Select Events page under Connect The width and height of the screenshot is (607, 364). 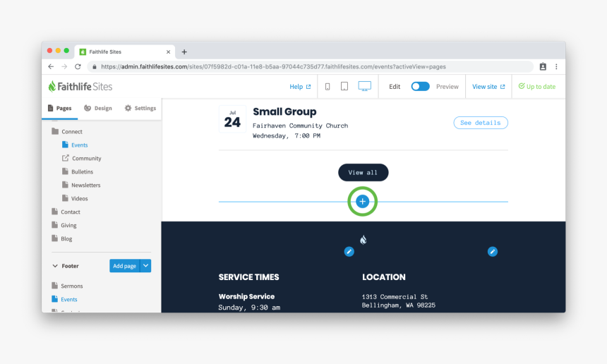(x=79, y=145)
